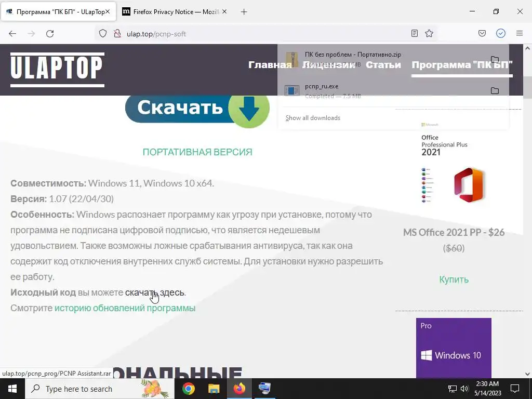Click the Firefox taskbar icon

tap(239, 389)
